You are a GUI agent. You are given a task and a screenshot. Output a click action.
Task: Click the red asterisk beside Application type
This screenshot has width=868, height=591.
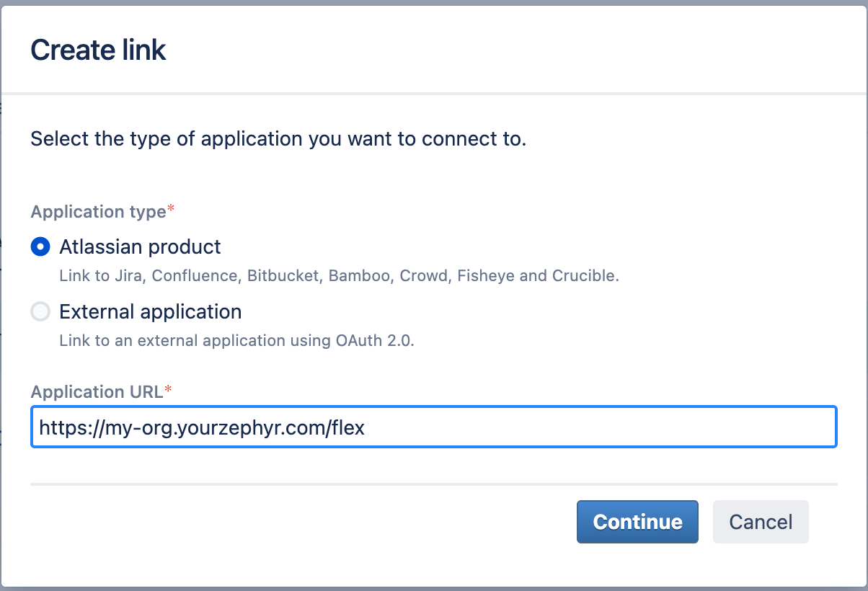coord(171,210)
